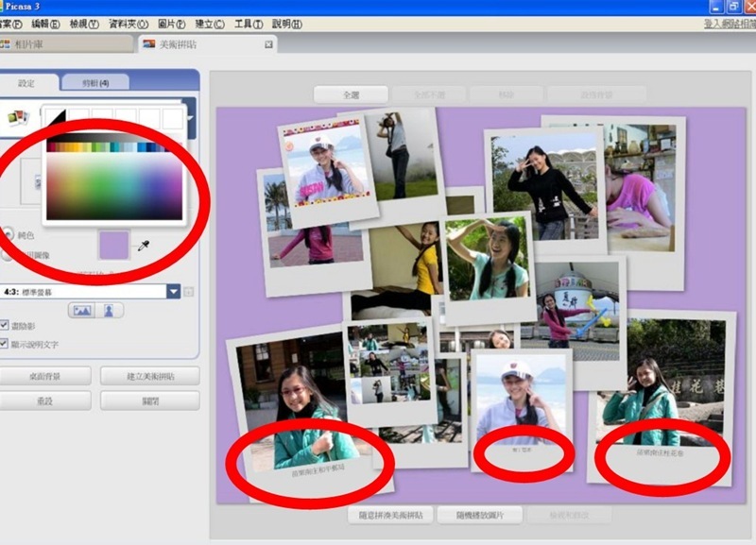The height and width of the screenshot is (545, 756).
Task: Click the 相片庫 library tab icon
Action: tap(6, 44)
